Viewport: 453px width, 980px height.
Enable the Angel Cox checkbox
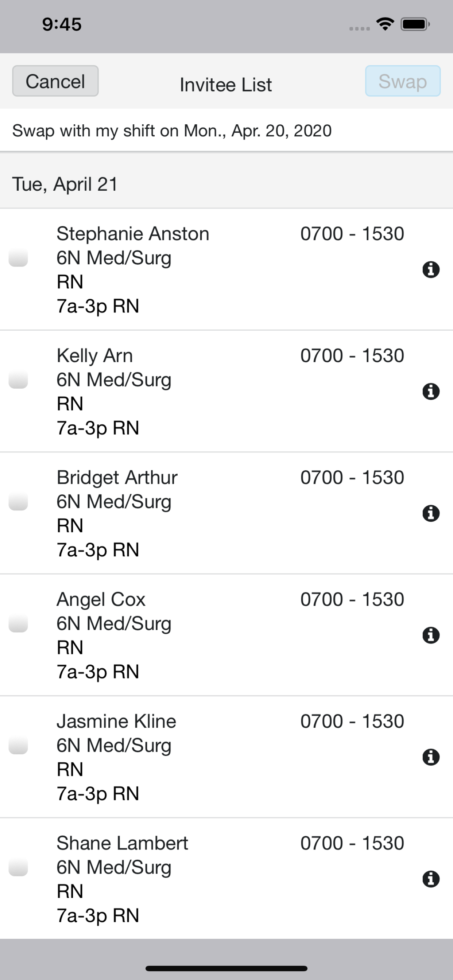coord(18,623)
